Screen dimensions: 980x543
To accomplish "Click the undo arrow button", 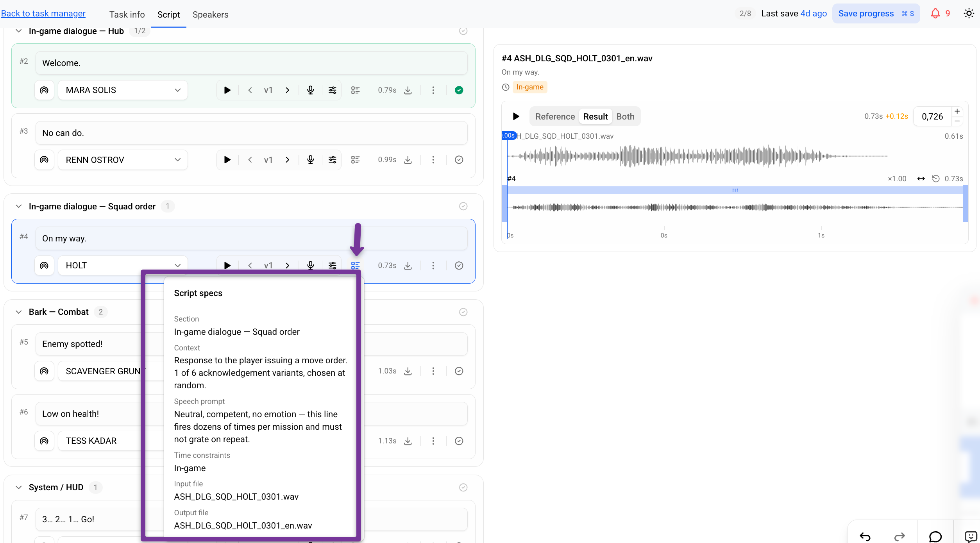I will pos(865,537).
